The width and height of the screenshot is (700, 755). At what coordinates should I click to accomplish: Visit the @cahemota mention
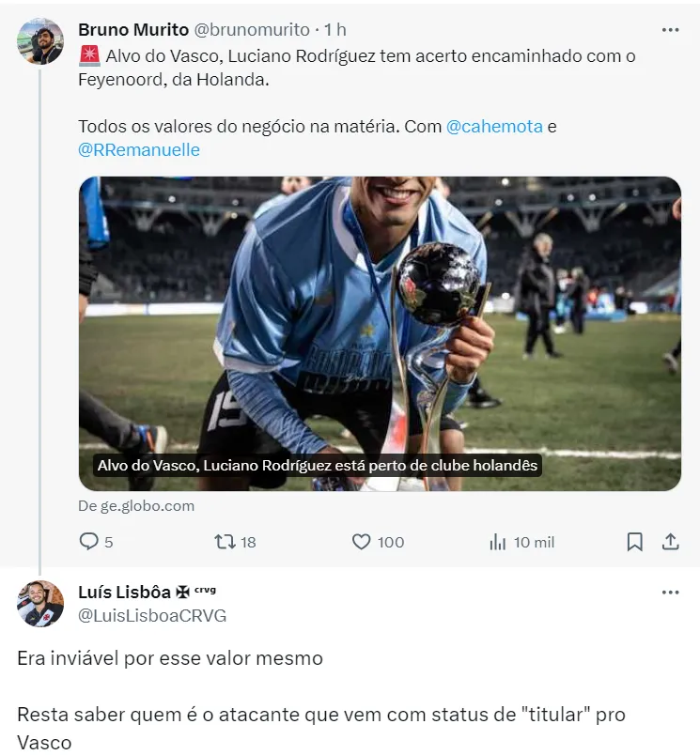click(x=494, y=127)
